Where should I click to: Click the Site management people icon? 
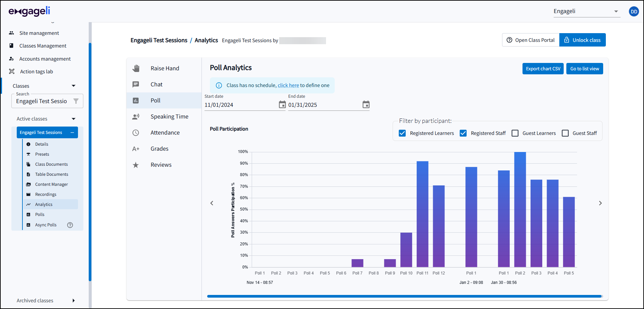[x=11, y=33]
